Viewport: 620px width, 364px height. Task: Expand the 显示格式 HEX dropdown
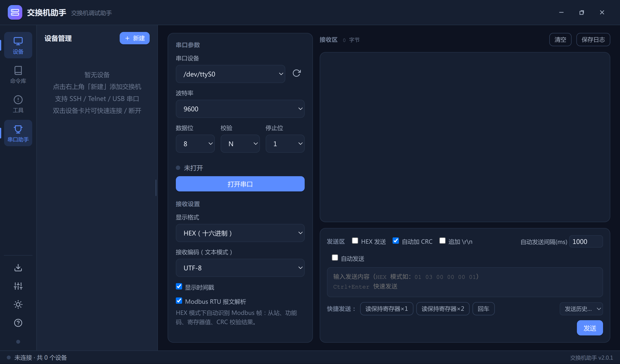[240, 233]
